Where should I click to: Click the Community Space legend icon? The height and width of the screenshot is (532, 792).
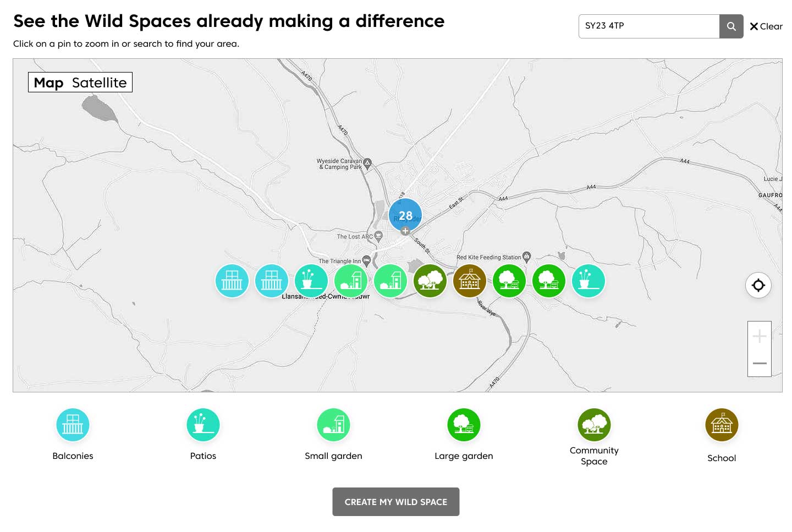coord(594,424)
